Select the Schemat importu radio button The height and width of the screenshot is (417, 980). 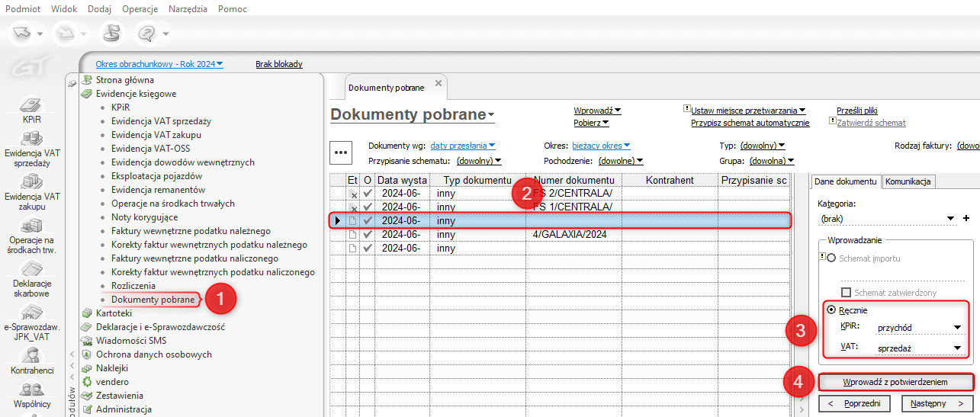point(831,258)
